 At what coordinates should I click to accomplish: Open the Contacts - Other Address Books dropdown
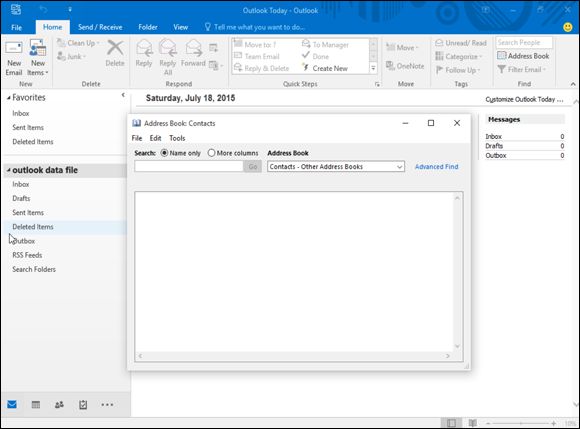pyautogui.click(x=335, y=167)
